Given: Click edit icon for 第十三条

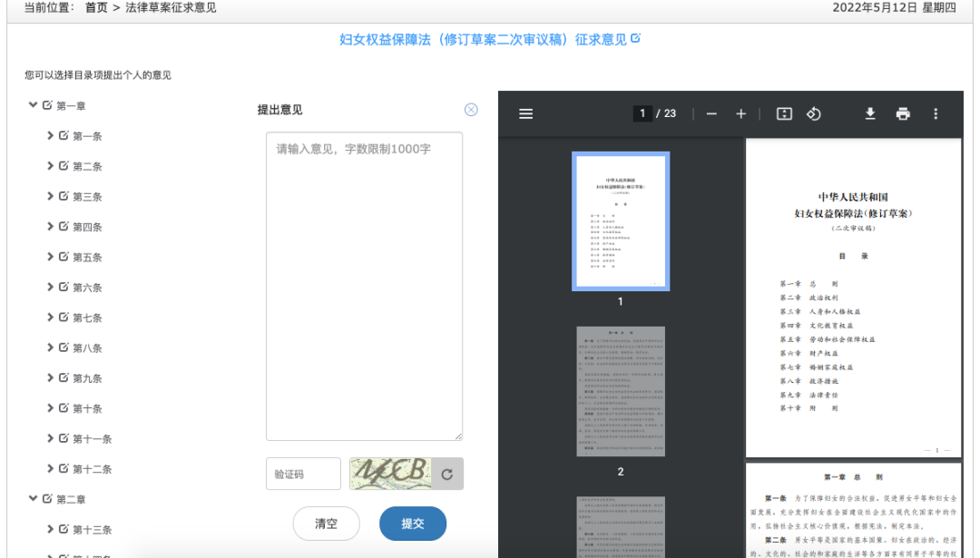Looking at the screenshot, I should coord(64,529).
